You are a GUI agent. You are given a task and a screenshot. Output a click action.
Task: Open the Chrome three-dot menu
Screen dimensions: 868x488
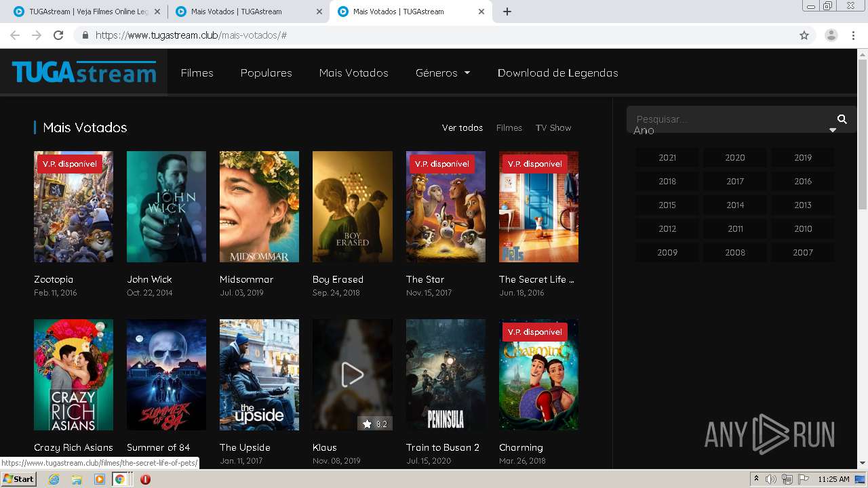(854, 35)
